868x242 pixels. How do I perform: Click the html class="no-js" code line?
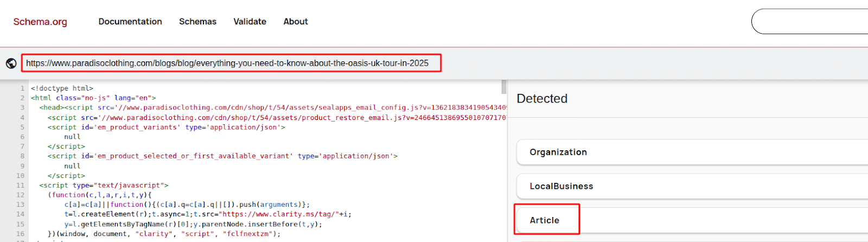(x=93, y=98)
